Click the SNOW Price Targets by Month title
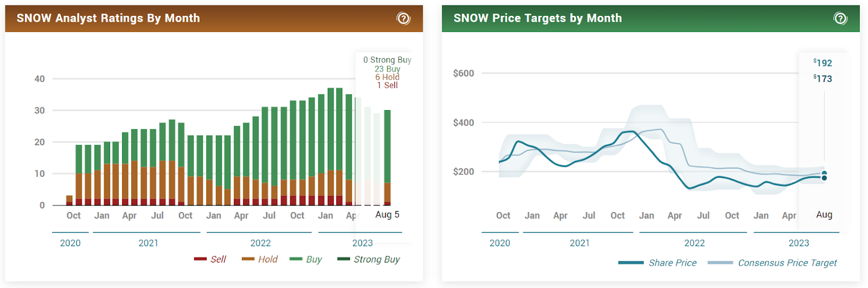Viewport: 868px width, 288px height. (x=538, y=18)
